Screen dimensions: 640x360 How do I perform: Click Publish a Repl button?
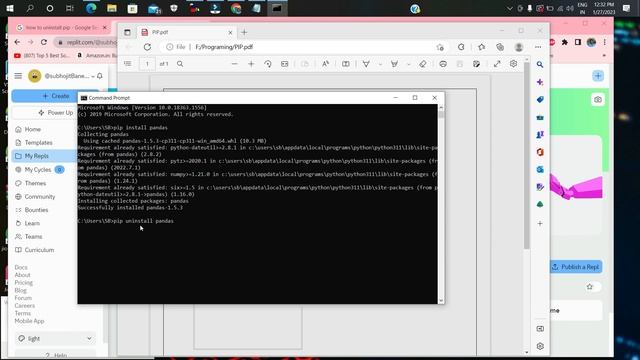(576, 267)
